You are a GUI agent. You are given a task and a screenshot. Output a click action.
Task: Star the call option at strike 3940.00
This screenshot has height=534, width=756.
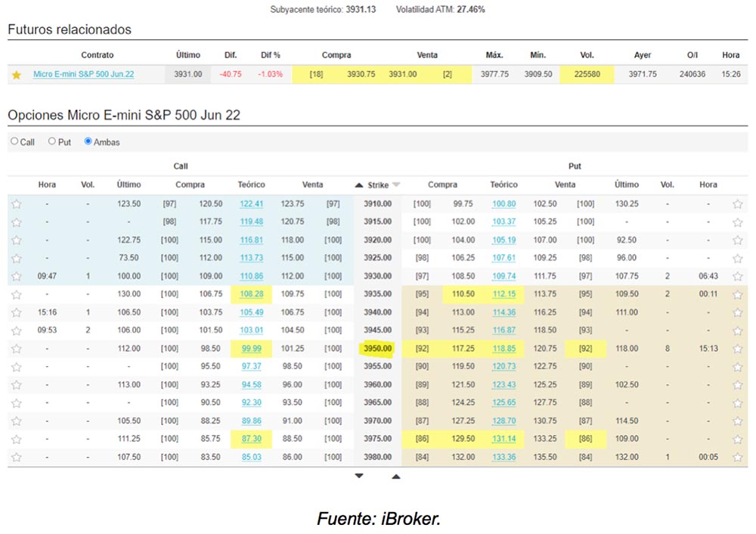17,312
